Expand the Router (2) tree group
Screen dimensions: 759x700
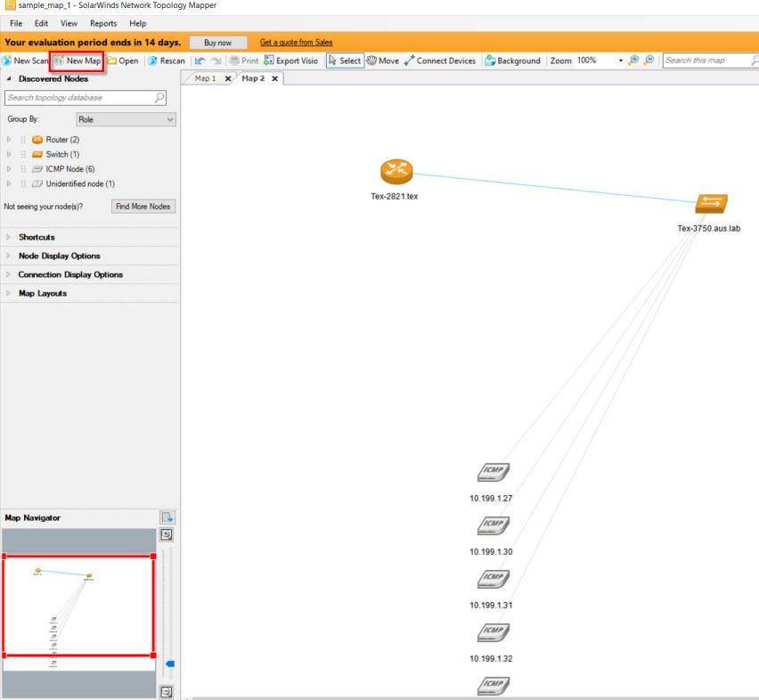9,140
